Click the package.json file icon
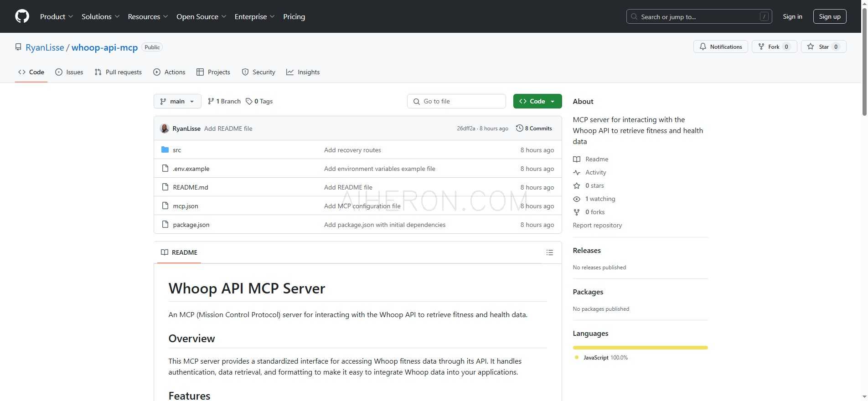Image resolution: width=868 pixels, height=401 pixels. [x=165, y=224]
